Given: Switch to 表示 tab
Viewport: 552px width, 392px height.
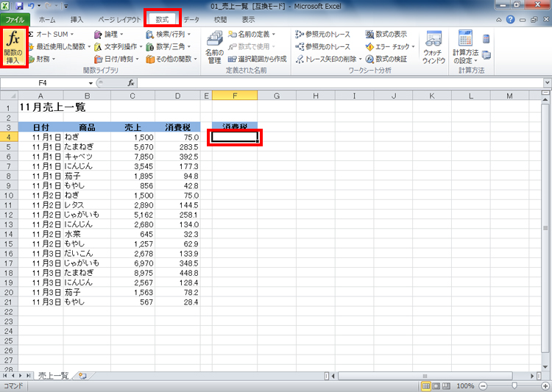Looking at the screenshot, I should (248, 20).
